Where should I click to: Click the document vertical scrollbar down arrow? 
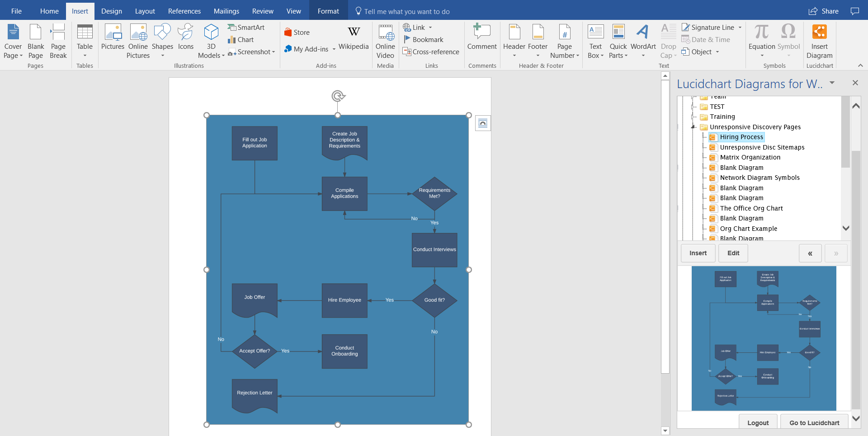pyautogui.click(x=665, y=431)
